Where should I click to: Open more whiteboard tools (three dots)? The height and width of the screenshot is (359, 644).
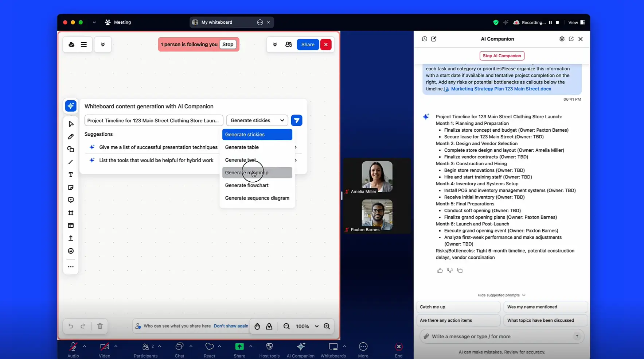tap(71, 267)
